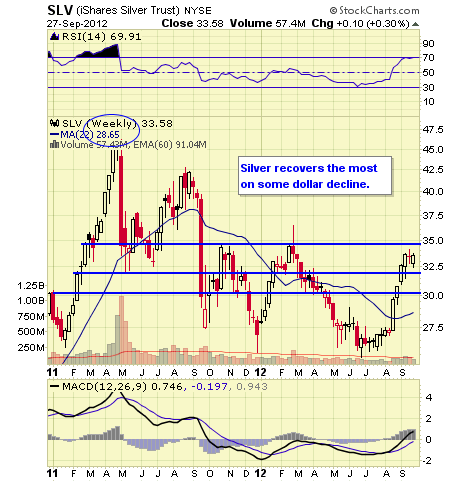Click the 35.0 price axis label
The height and width of the screenshot is (482, 460).
[433, 240]
